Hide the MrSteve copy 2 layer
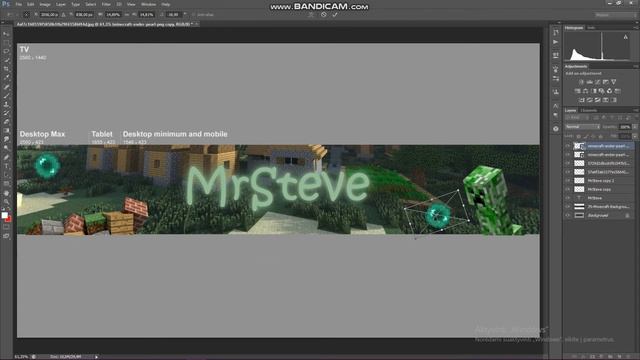 [x=568, y=180]
